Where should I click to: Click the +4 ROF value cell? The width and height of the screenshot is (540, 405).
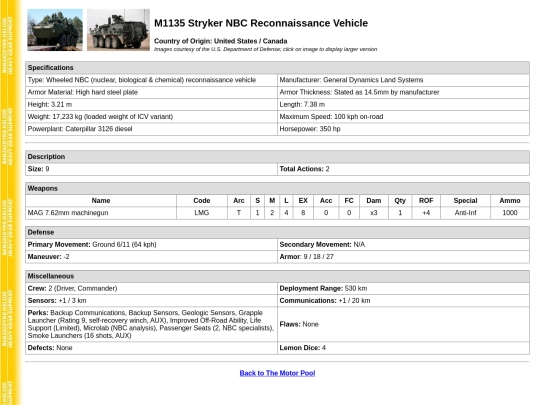426,213
